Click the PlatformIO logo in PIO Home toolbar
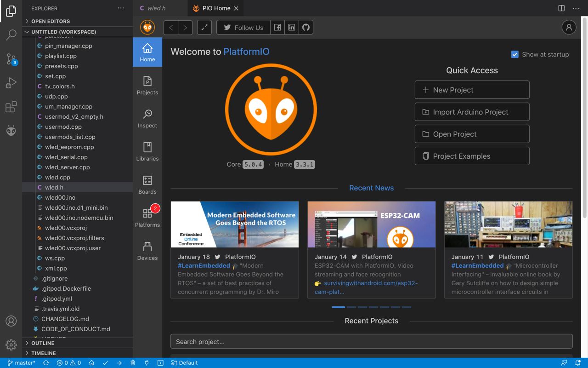Viewport: 588px width, 368px height. click(147, 27)
